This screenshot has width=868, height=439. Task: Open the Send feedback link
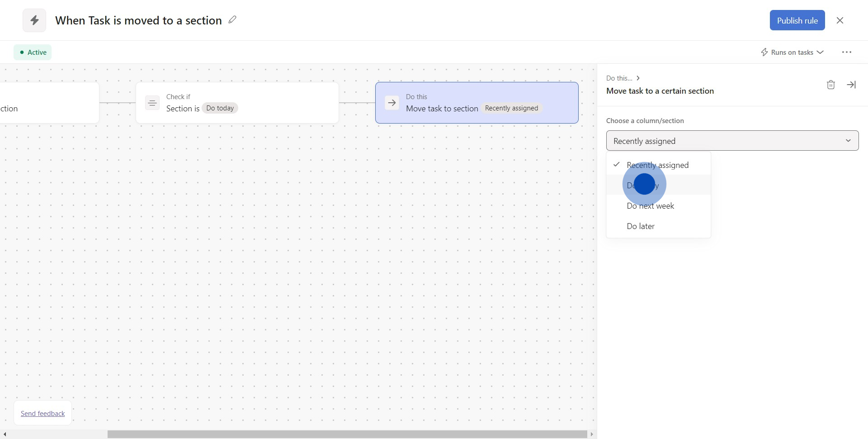click(x=43, y=414)
